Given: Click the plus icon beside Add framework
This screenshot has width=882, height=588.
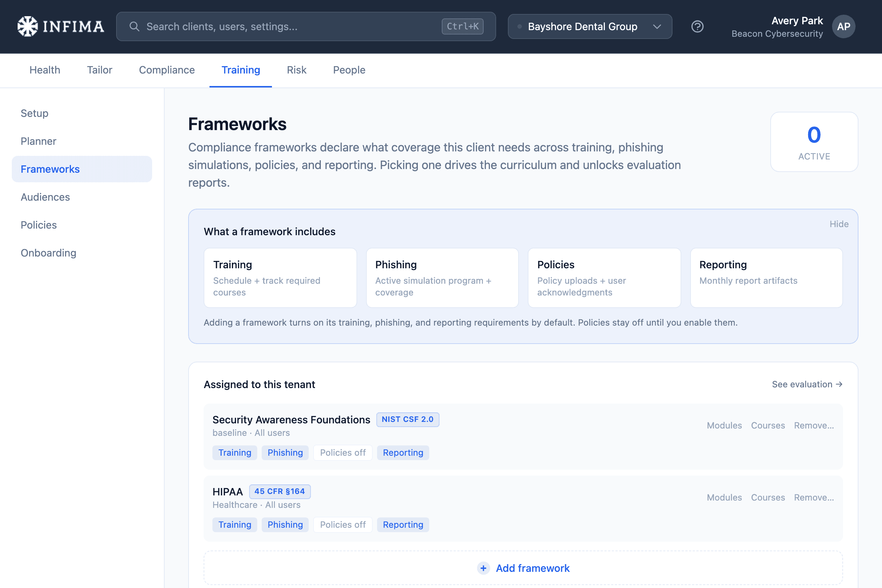Looking at the screenshot, I should tap(483, 568).
